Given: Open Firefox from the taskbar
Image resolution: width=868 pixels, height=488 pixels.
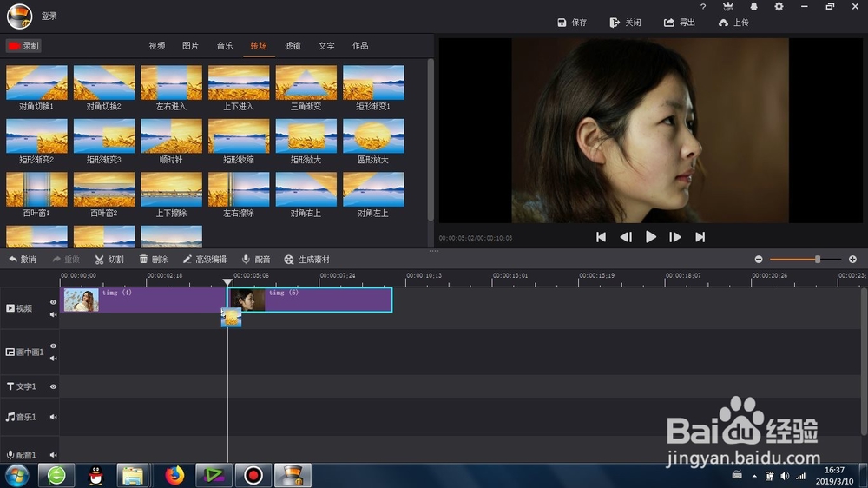Looking at the screenshot, I should point(174,475).
